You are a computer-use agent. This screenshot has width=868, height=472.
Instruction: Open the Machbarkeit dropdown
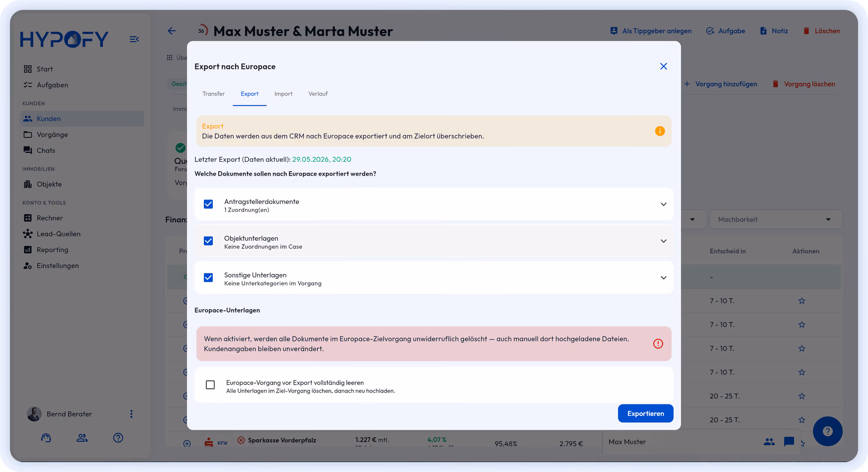[776, 219]
